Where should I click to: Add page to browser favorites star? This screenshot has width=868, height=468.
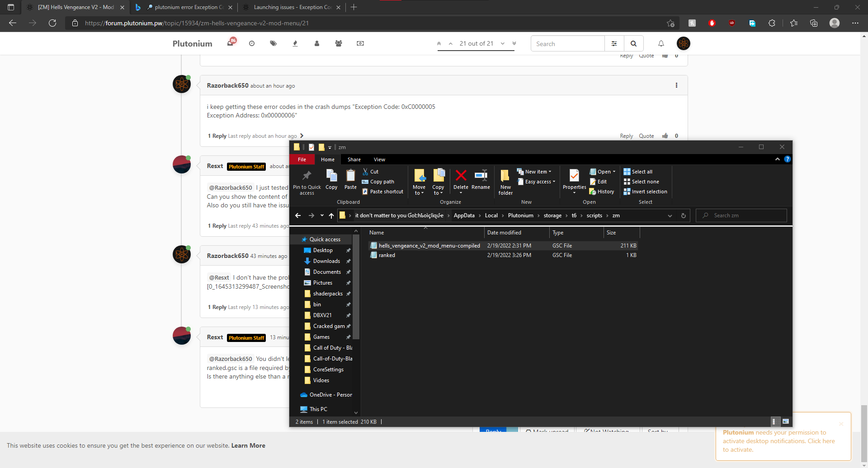[670, 23]
